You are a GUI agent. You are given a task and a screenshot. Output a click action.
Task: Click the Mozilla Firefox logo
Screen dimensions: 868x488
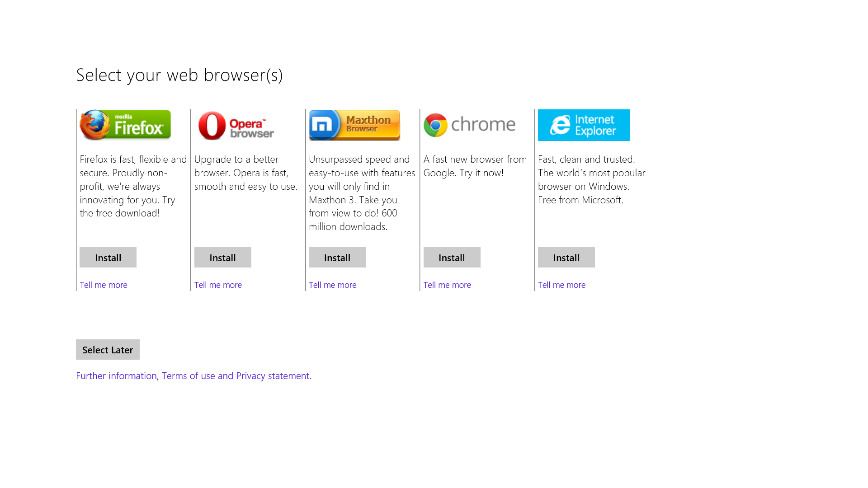[125, 125]
